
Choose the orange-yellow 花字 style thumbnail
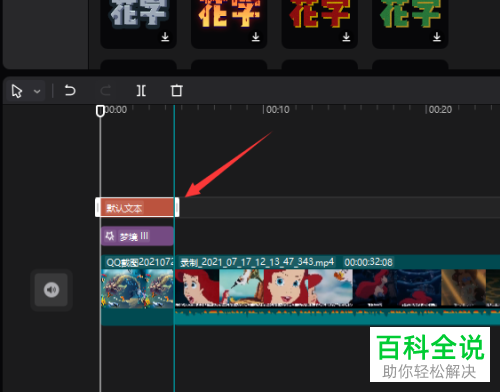[229, 23]
